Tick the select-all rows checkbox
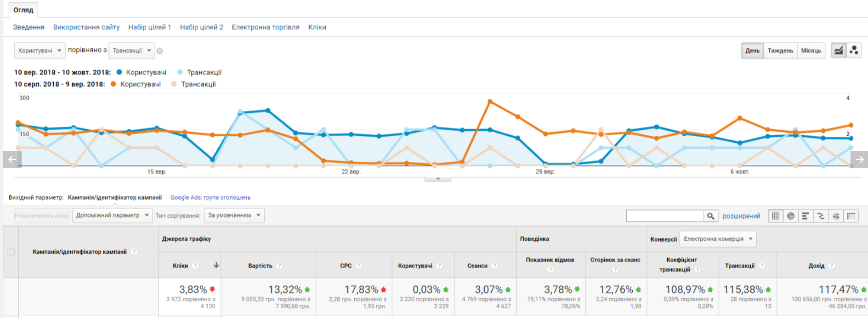The width and height of the screenshot is (868, 318). (11, 252)
